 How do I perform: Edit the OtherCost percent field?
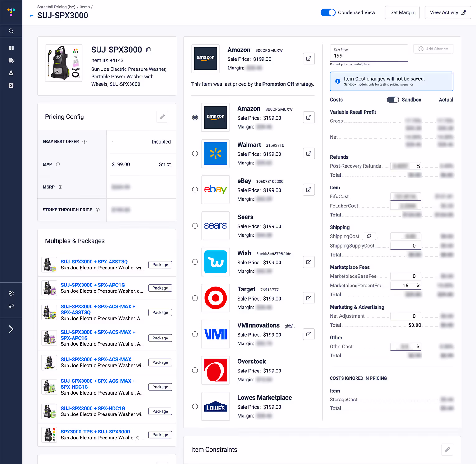point(406,347)
